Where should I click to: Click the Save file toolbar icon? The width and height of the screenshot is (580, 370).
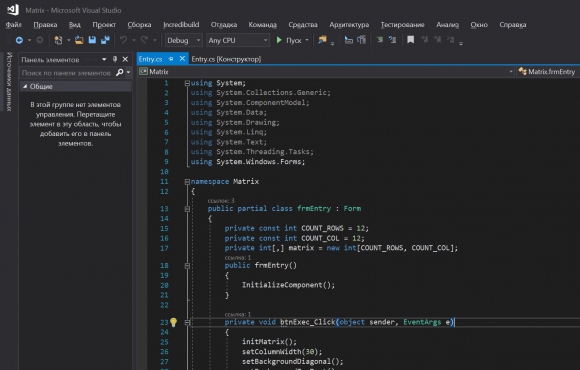(92, 40)
